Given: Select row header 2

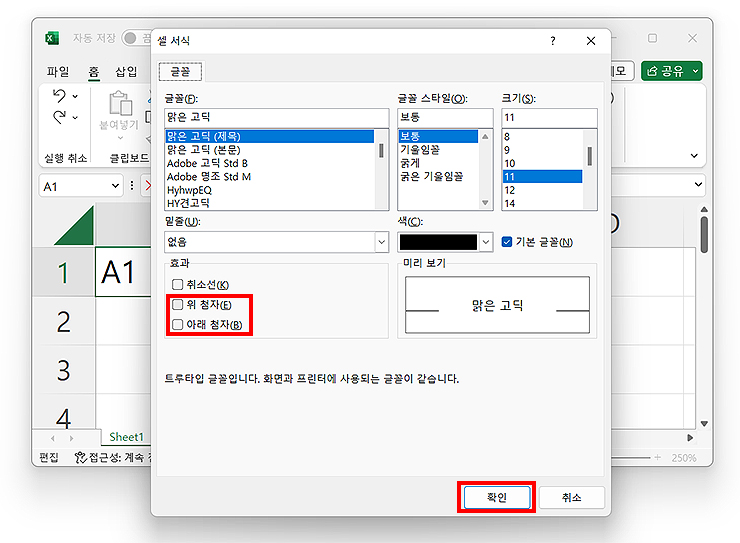Looking at the screenshot, I should [x=64, y=322].
